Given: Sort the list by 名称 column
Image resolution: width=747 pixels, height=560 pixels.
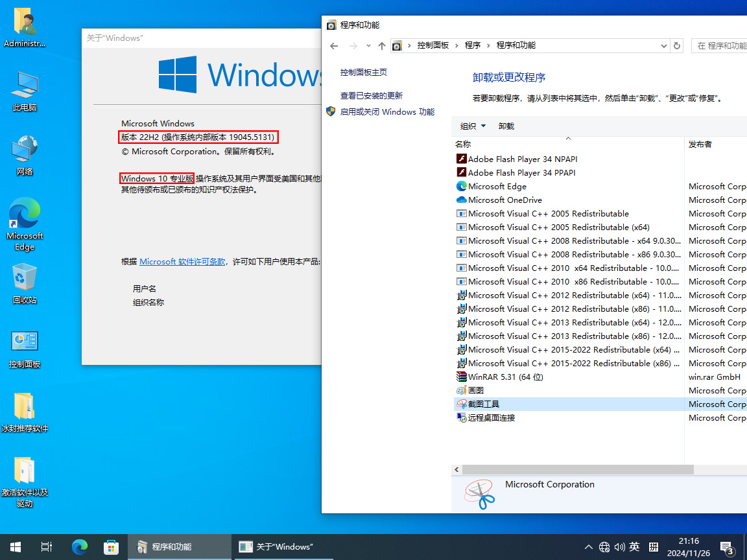Looking at the screenshot, I should [567, 145].
